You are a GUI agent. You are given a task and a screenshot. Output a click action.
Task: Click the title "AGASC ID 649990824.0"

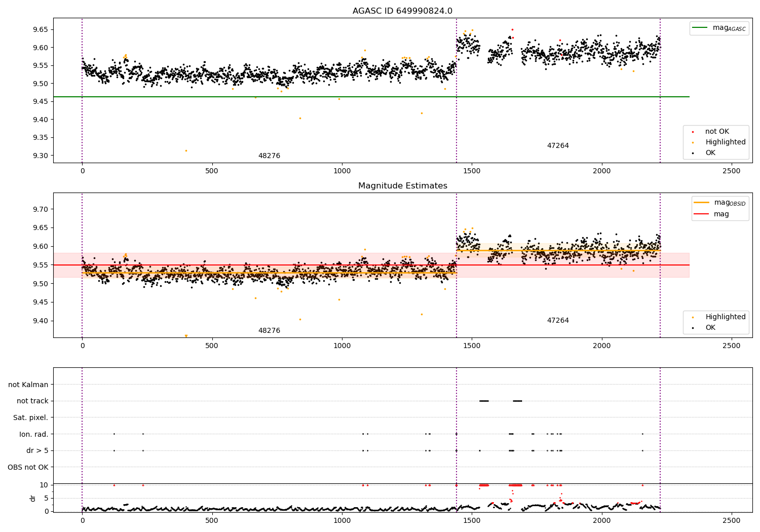click(402, 11)
